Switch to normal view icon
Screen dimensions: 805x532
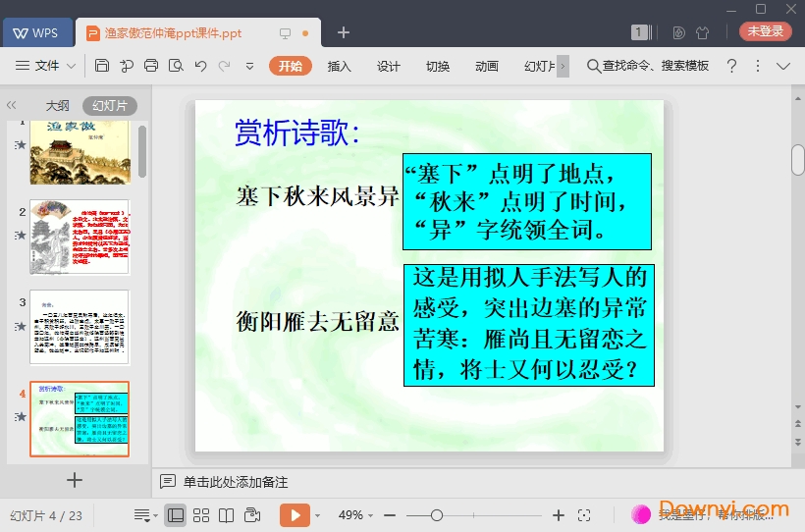pyautogui.click(x=176, y=515)
